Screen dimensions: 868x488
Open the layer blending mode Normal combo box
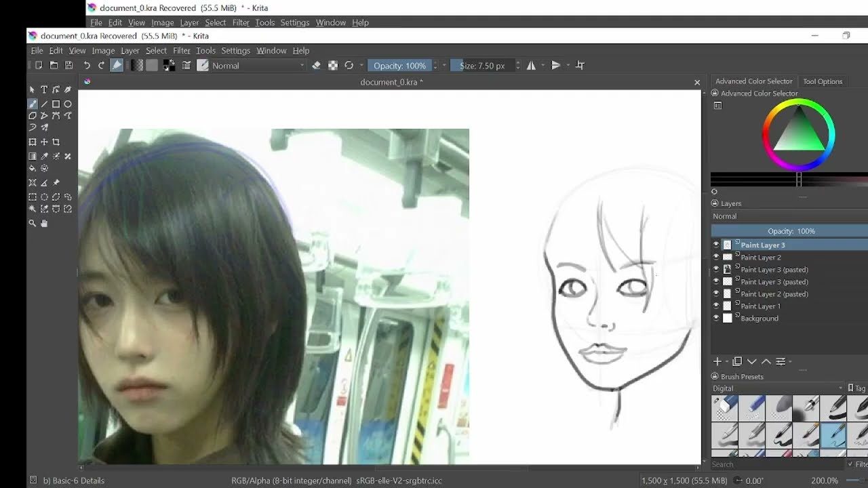[789, 216]
